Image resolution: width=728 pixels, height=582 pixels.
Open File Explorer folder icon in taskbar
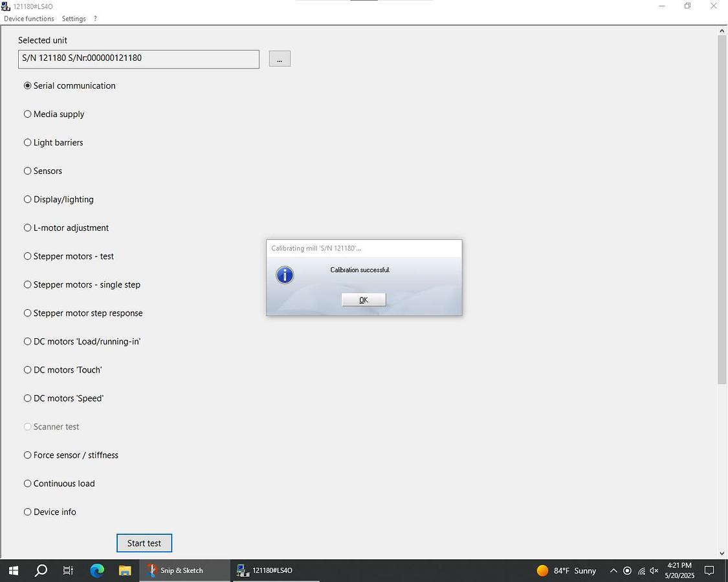click(x=125, y=570)
